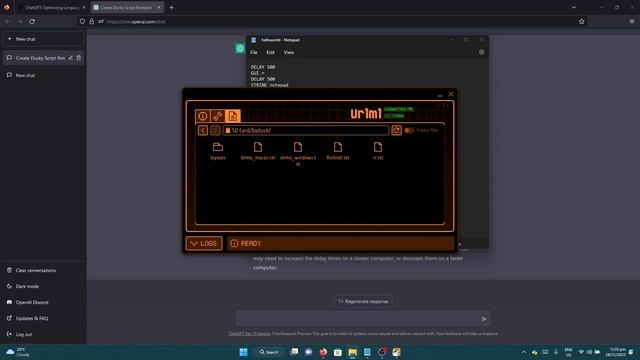Click the READY status bar in qFlipper
This screenshot has height=360, width=640.
tap(341, 243)
